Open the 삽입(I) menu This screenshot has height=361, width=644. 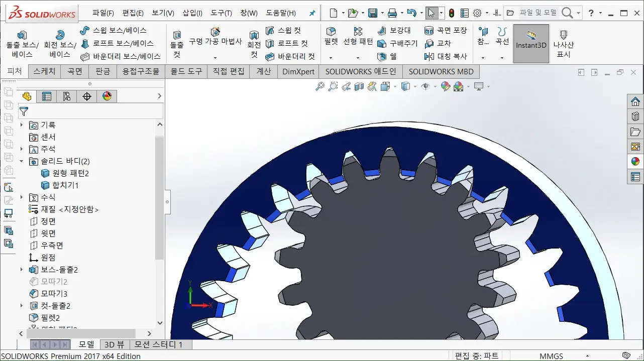click(x=192, y=13)
